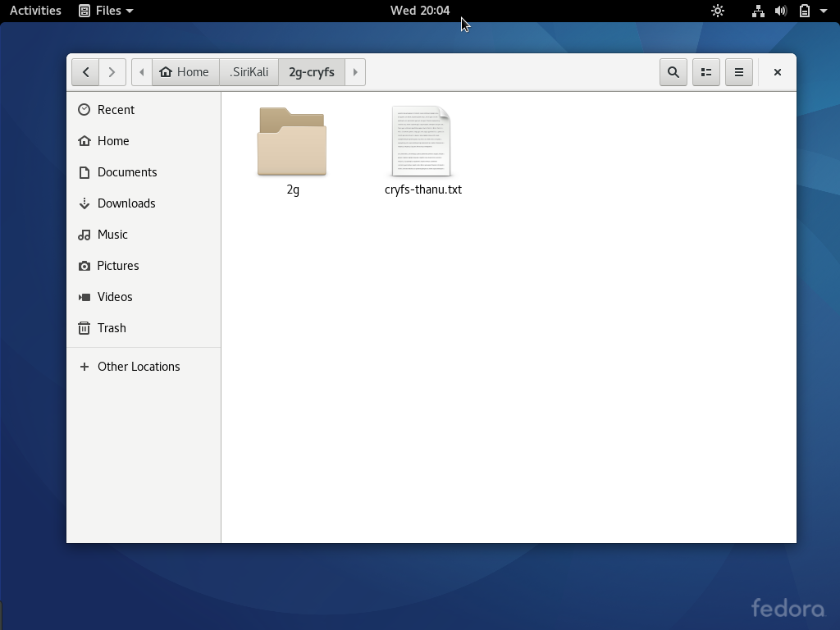The width and height of the screenshot is (840, 630).
Task: Switch to list view using the view toggle icon
Action: (706, 72)
